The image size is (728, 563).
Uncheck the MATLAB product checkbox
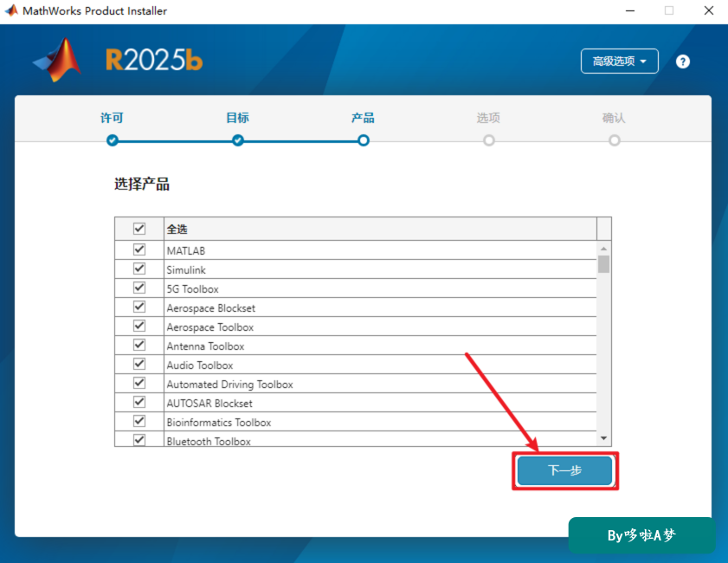tap(139, 249)
